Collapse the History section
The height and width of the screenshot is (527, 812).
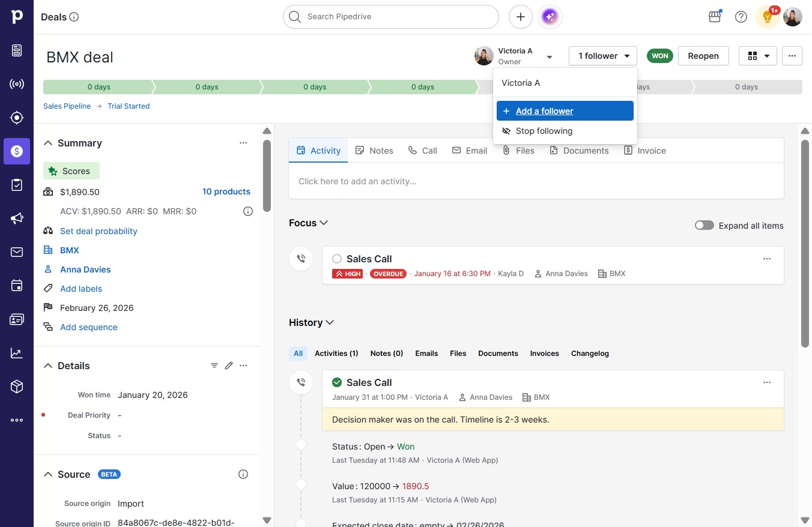point(312,322)
